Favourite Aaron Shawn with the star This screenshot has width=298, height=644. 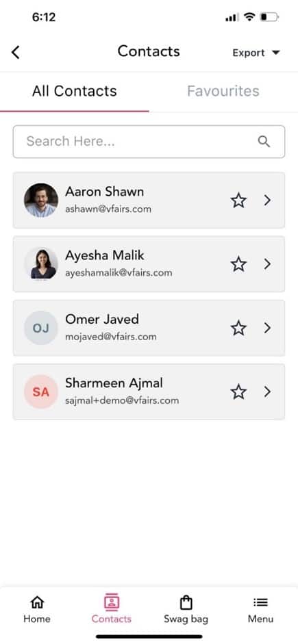pyautogui.click(x=238, y=201)
